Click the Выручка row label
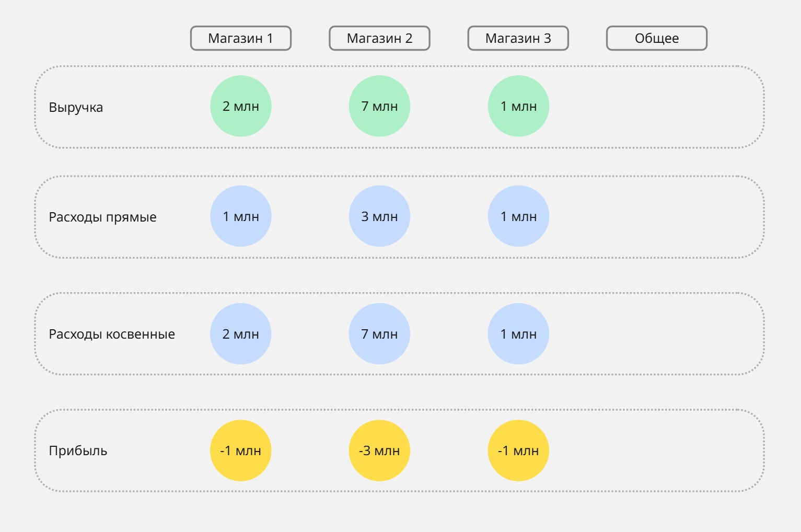Viewport: 801px width, 532px height. (x=76, y=108)
